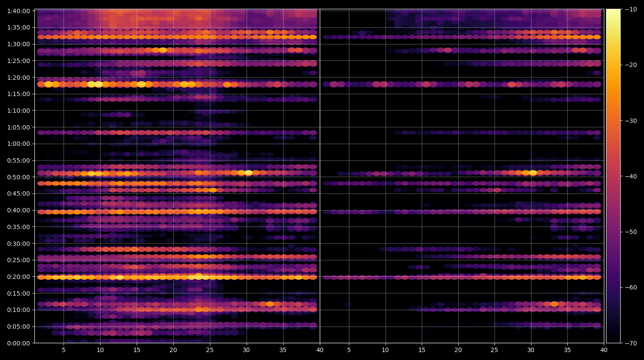The width and height of the screenshot is (644, 360).
Task: Select the 1:20:00 y-axis tick label
Action: (19, 78)
